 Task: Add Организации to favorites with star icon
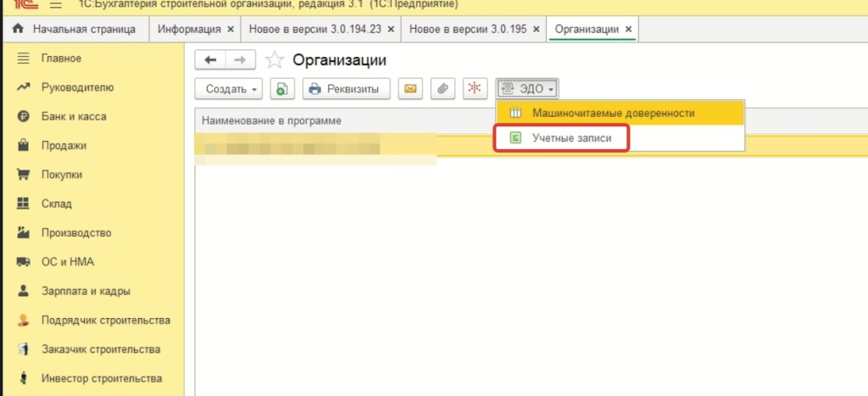point(274,60)
